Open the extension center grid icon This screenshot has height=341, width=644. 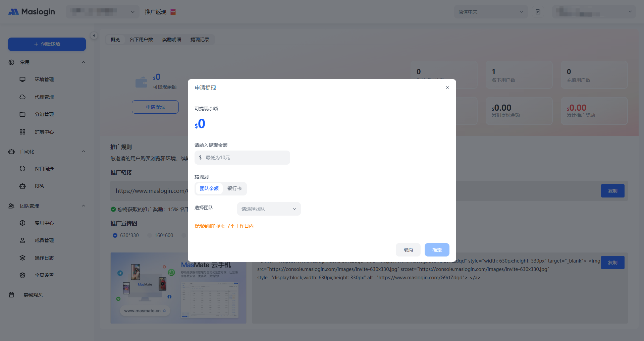(22, 132)
